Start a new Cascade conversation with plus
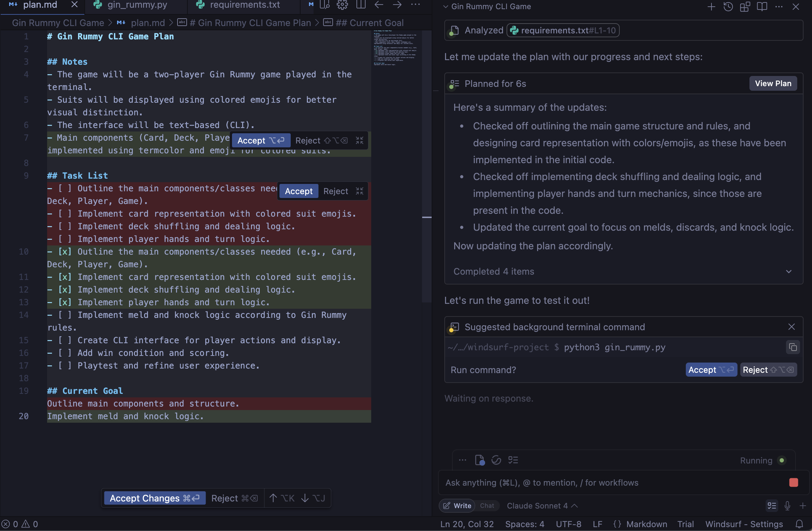 coord(711,7)
